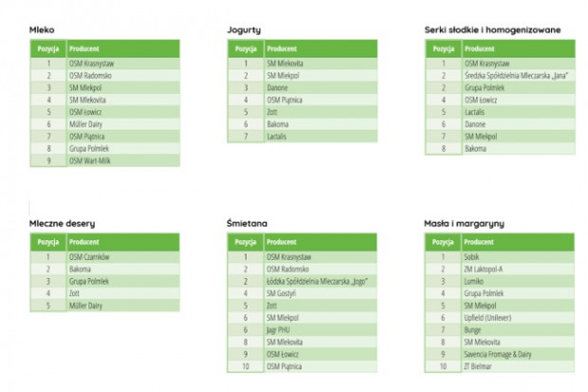The image size is (588, 392).
Task: Click Bakoma row in Serki table
Action: point(500,149)
